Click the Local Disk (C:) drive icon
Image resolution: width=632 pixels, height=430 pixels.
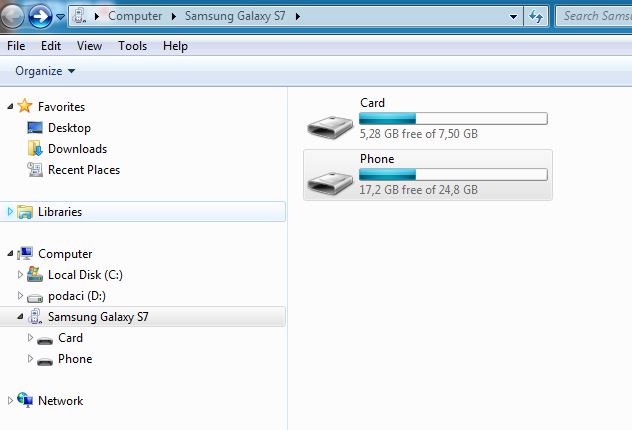[35, 274]
